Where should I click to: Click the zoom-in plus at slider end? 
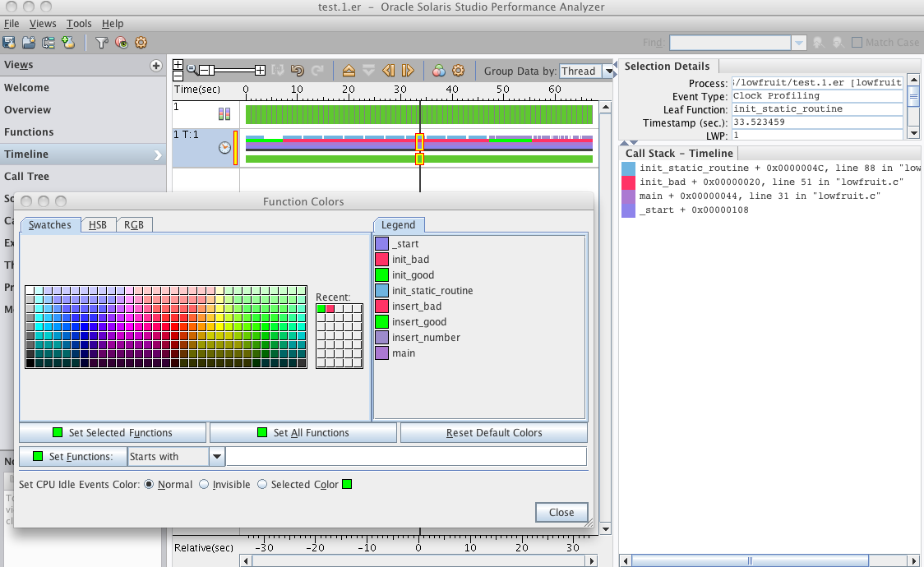tap(260, 71)
